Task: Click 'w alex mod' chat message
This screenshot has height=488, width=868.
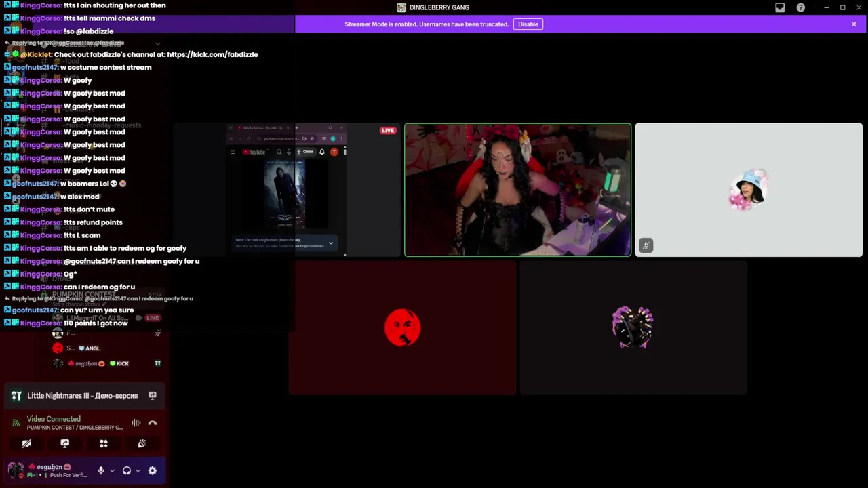Action: coord(80,197)
